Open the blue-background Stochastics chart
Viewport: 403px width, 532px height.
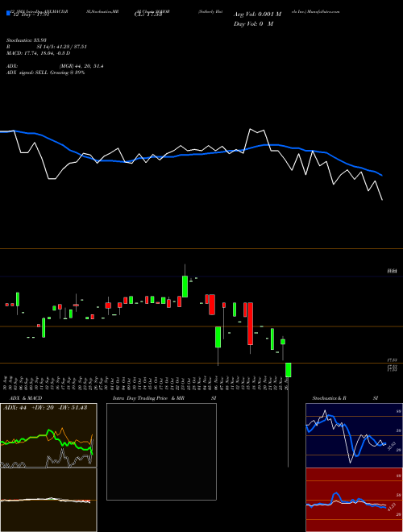(354, 435)
